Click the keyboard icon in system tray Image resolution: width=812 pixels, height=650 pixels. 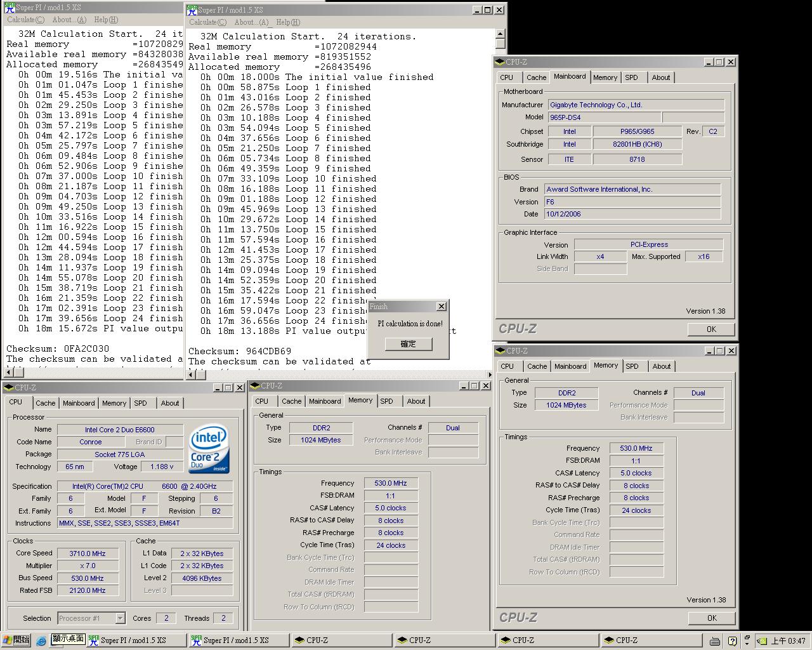coord(714,641)
